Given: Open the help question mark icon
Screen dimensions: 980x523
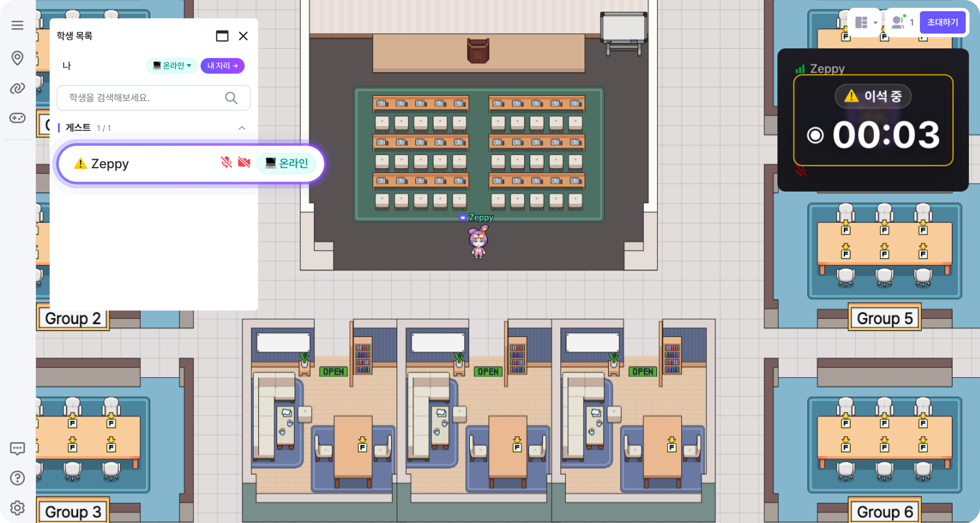Looking at the screenshot, I should pyautogui.click(x=17, y=478).
